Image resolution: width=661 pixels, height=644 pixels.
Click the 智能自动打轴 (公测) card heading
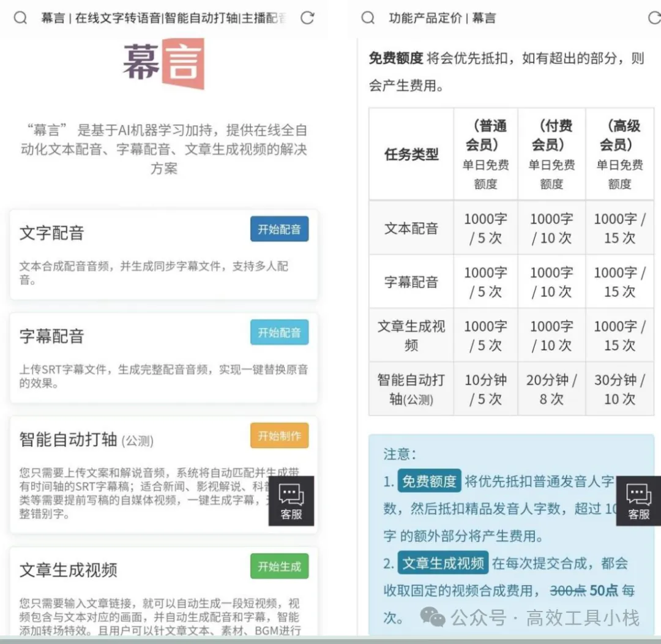tap(86, 440)
